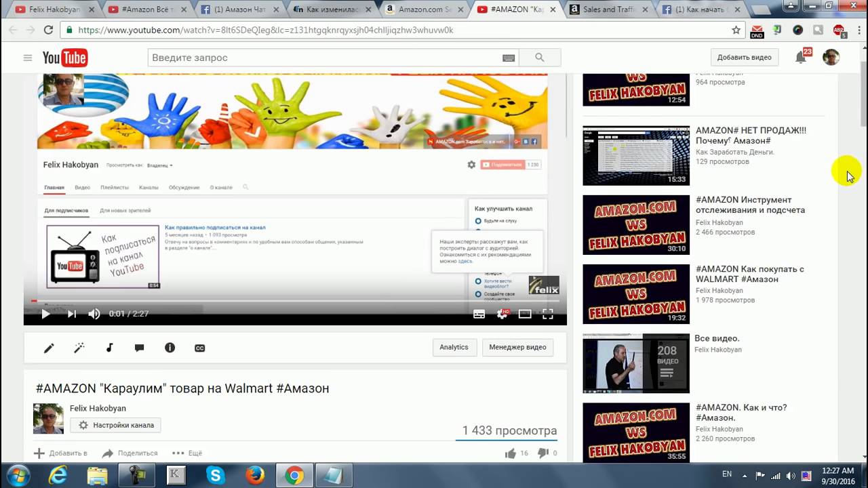868x488 pixels.
Task: Like the video with thumbs up
Action: [x=511, y=453]
